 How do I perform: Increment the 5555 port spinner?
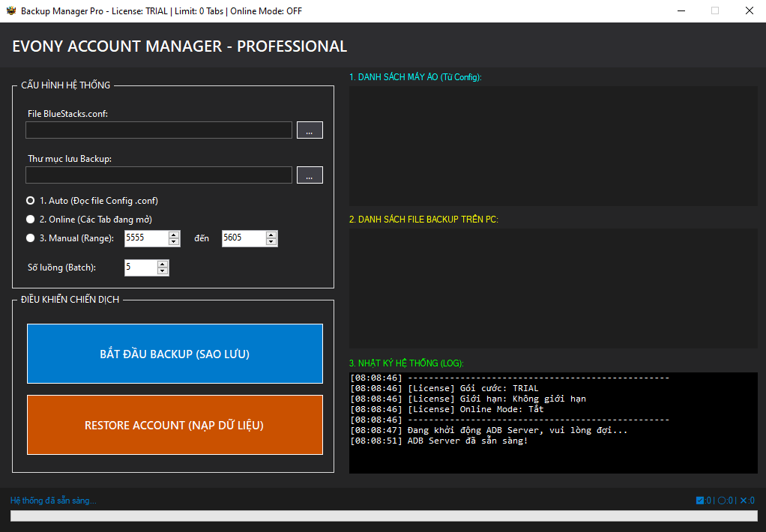click(x=172, y=235)
